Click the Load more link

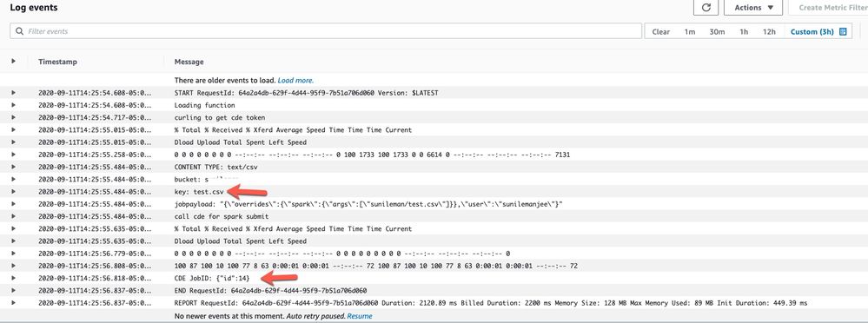coord(295,80)
